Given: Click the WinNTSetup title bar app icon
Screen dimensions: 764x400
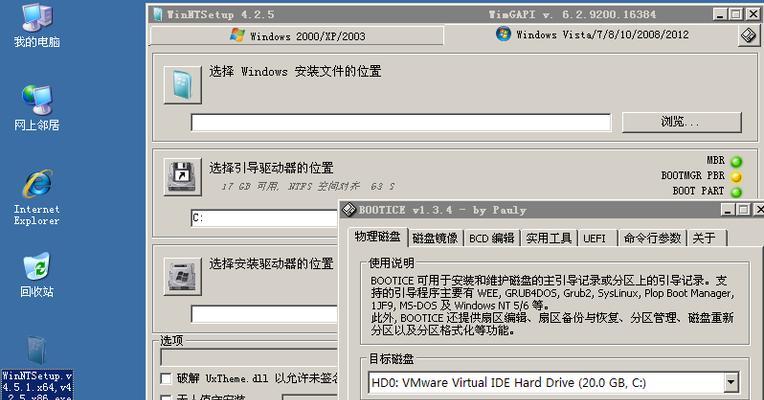Looking at the screenshot, I should [157, 14].
